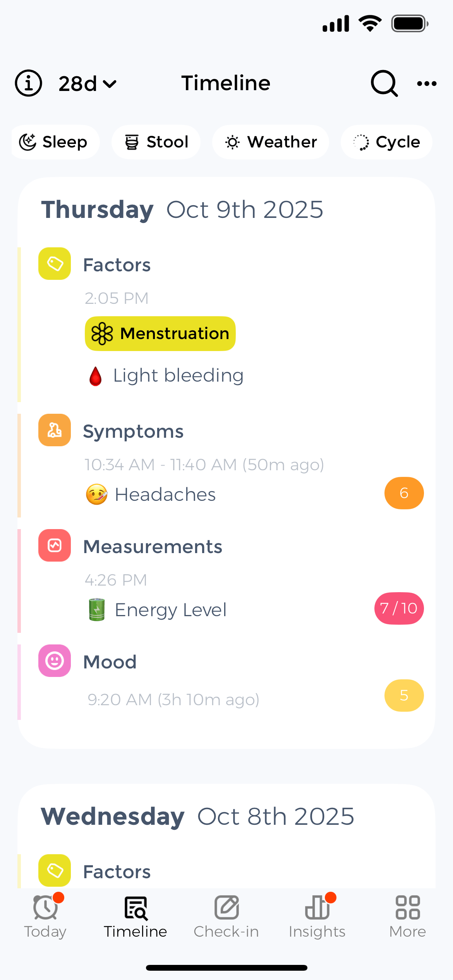
Task: Open the info screen via the info icon
Action: [x=28, y=83]
